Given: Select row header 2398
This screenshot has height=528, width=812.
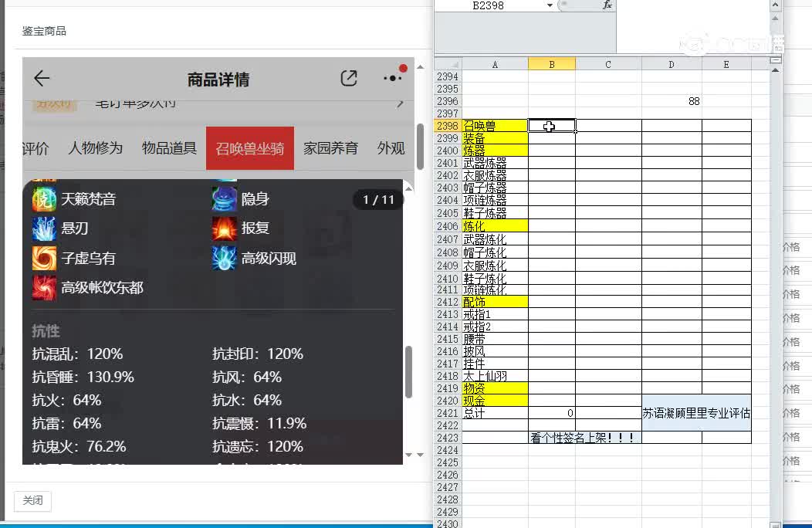Looking at the screenshot, I should click(x=448, y=125).
